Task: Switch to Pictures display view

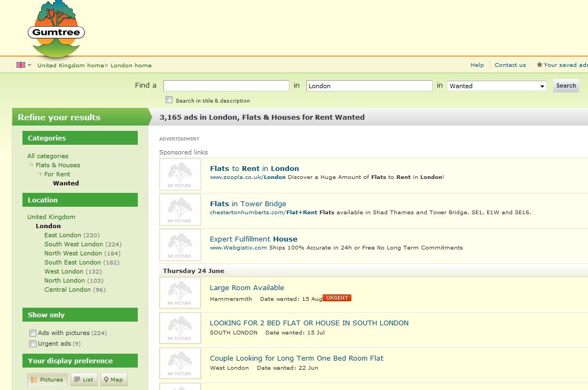Action: pyautogui.click(x=48, y=380)
